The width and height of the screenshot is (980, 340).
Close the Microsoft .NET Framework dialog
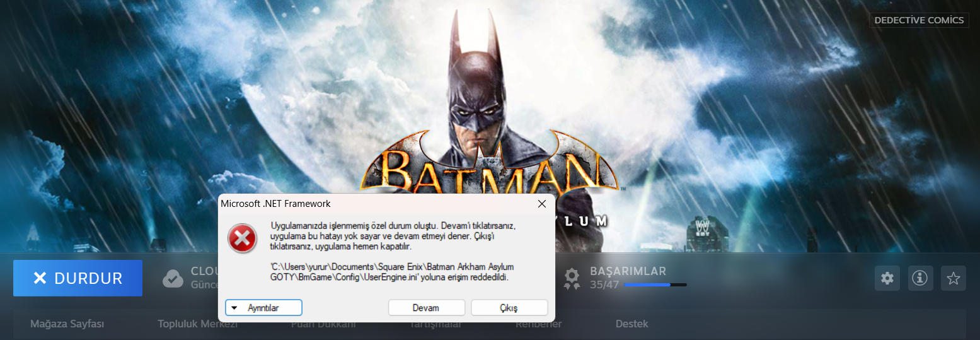click(x=541, y=204)
